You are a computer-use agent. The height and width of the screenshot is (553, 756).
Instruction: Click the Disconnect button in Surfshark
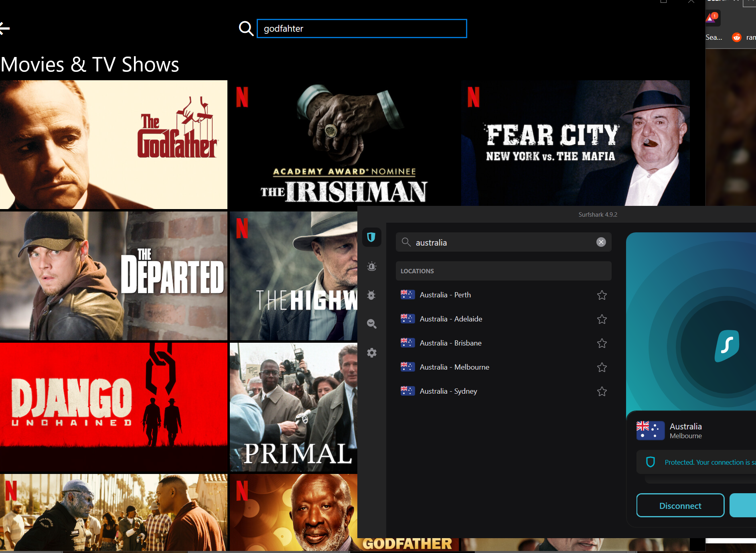[x=680, y=506]
